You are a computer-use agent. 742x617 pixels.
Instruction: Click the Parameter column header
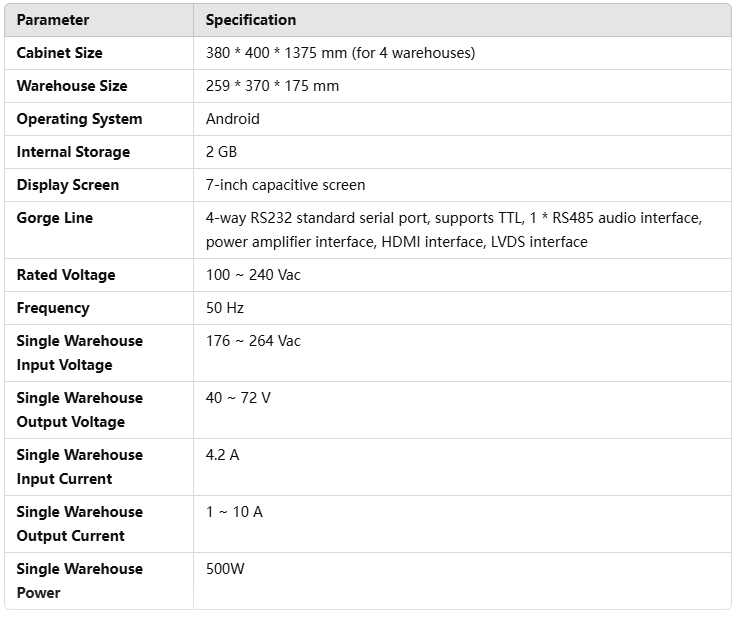53,20
